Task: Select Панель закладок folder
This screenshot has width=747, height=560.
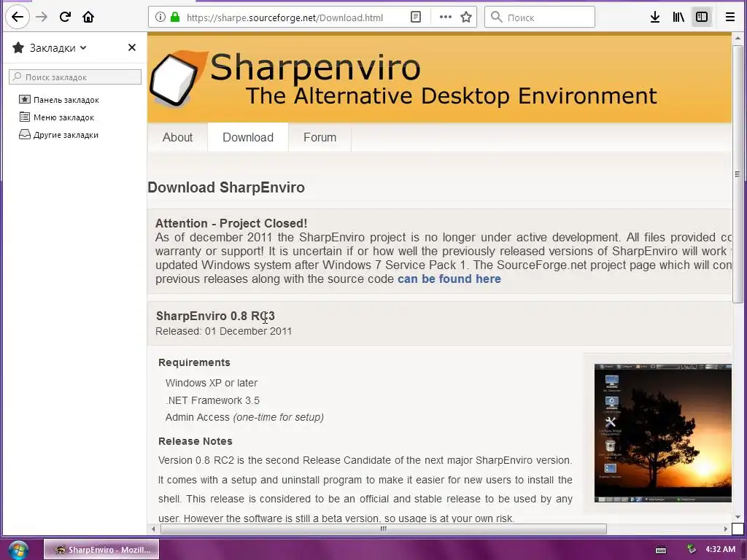Action: click(x=59, y=99)
